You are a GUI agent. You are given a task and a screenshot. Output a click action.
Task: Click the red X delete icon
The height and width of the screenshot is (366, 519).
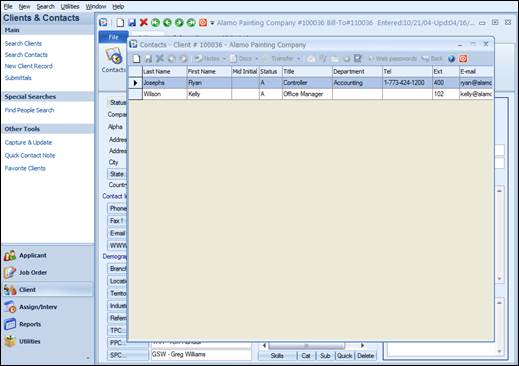(x=144, y=22)
